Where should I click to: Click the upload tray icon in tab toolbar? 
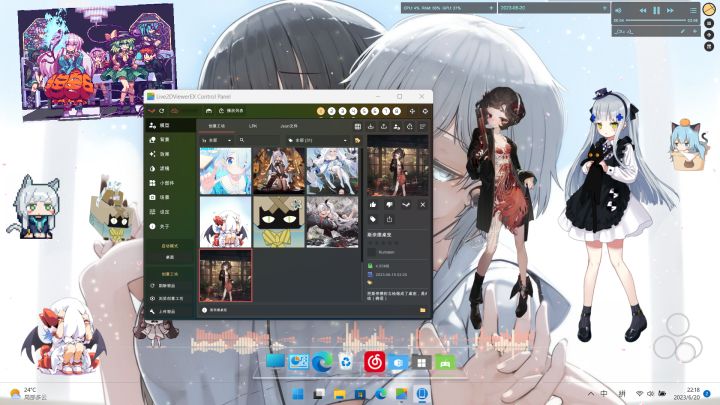383,126
